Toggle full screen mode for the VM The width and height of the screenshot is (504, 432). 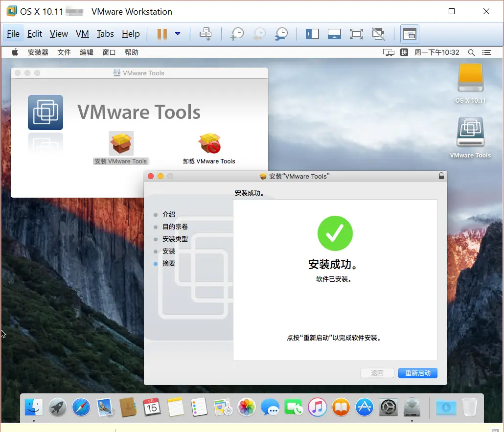coord(356,34)
